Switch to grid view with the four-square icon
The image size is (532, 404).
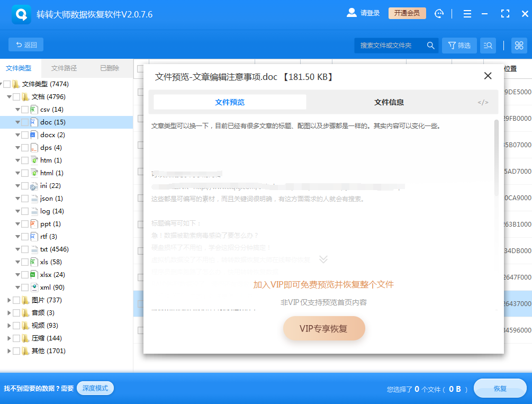click(x=519, y=45)
